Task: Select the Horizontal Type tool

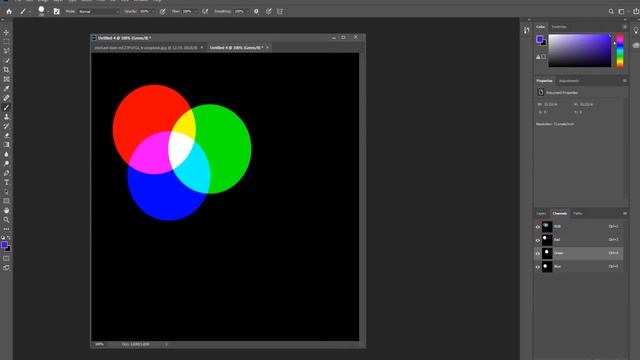Action: [6, 182]
